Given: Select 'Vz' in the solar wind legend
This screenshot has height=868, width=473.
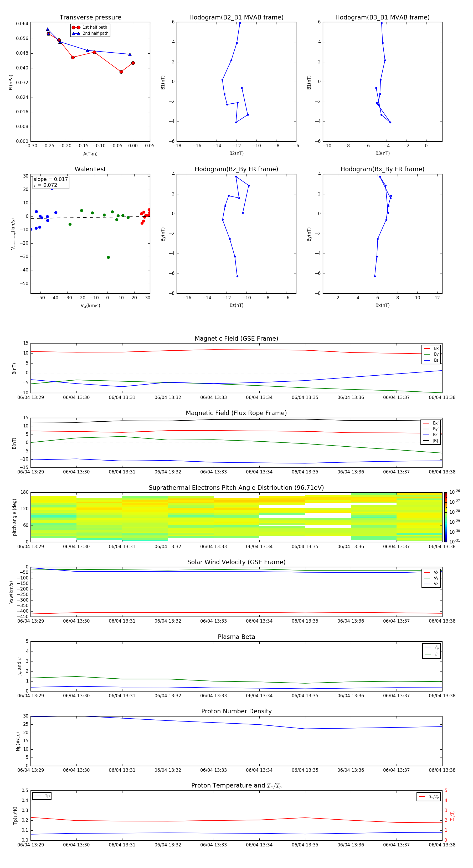Looking at the screenshot, I should pyautogui.click(x=431, y=584).
